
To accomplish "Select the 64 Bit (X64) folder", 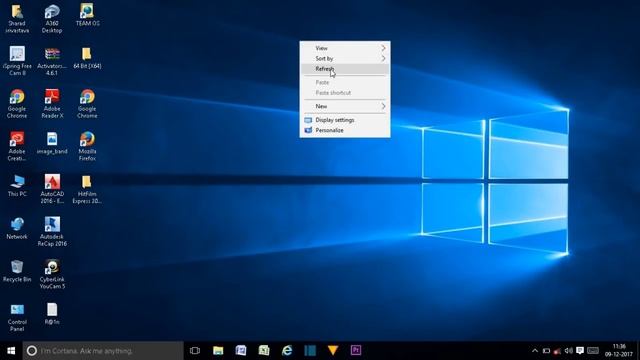I will pyautogui.click(x=87, y=58).
